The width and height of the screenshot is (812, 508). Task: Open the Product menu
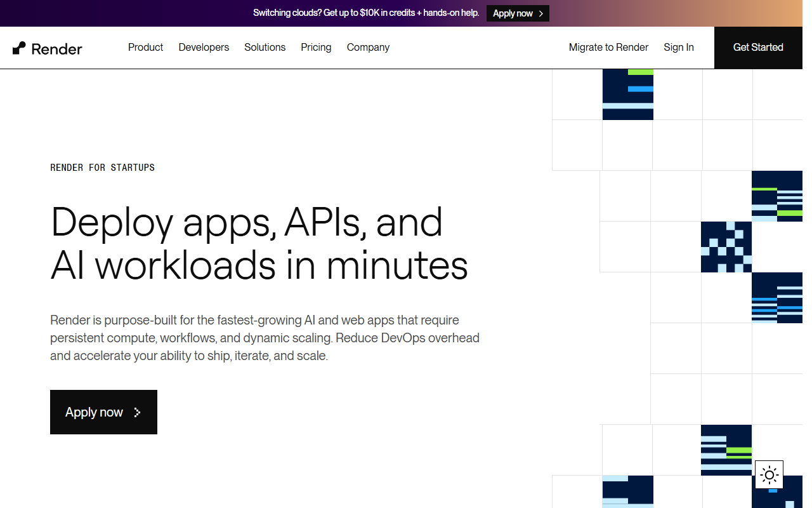pyautogui.click(x=145, y=48)
